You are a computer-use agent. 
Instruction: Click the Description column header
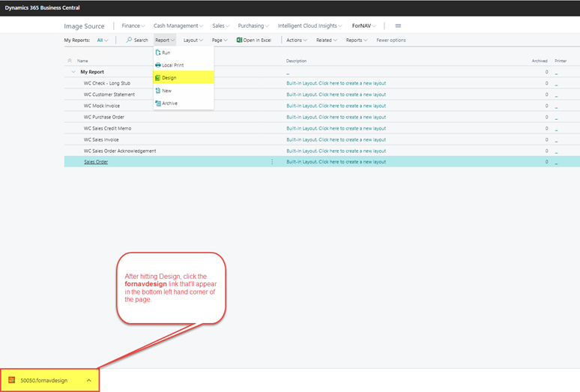(296, 61)
